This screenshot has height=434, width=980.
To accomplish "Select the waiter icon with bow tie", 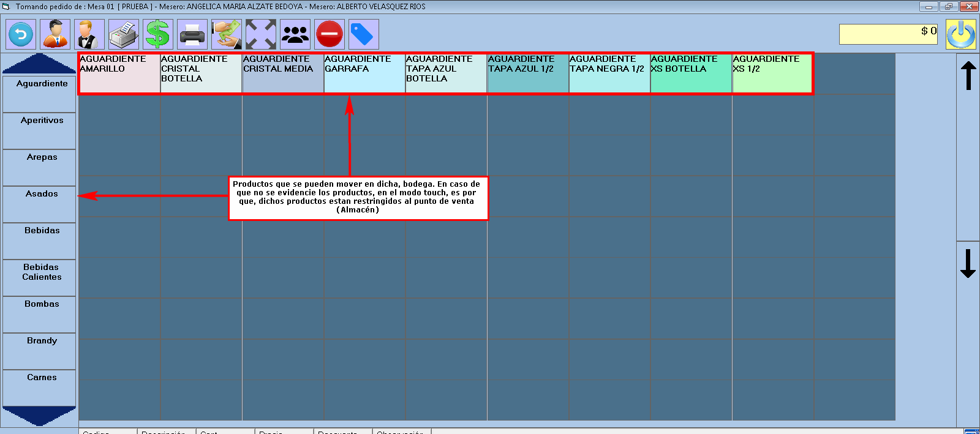I will tap(89, 34).
